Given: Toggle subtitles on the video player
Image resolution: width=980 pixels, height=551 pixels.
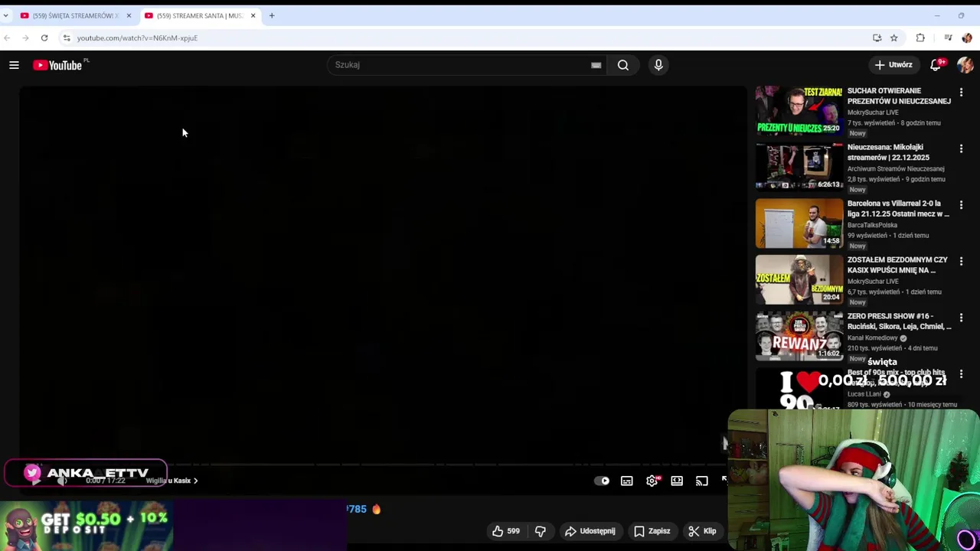Looking at the screenshot, I should click(x=627, y=481).
